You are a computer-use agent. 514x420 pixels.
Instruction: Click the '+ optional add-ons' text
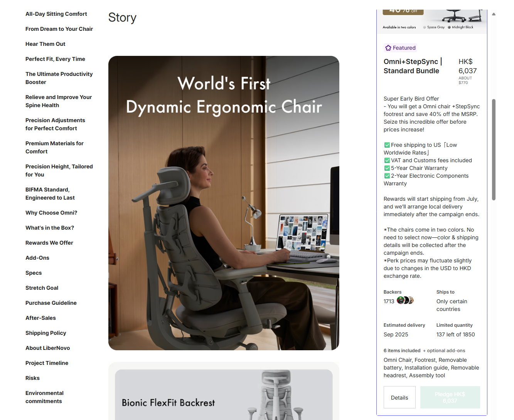(444, 351)
